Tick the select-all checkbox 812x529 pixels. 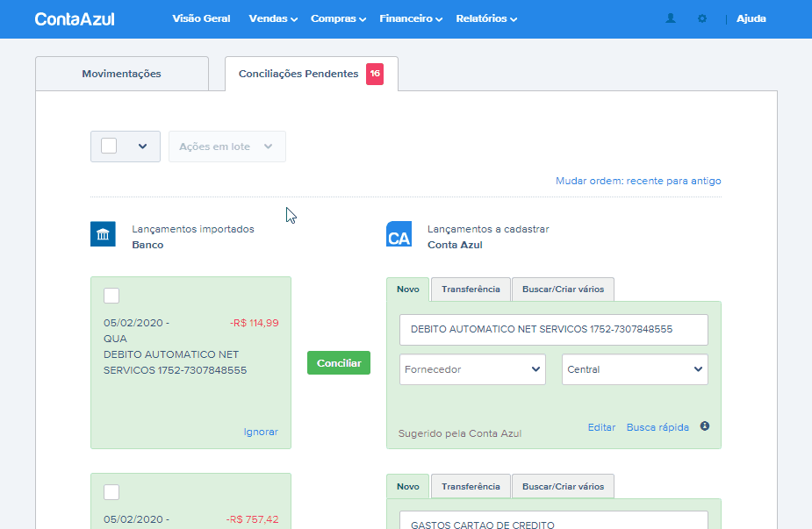tap(109, 146)
